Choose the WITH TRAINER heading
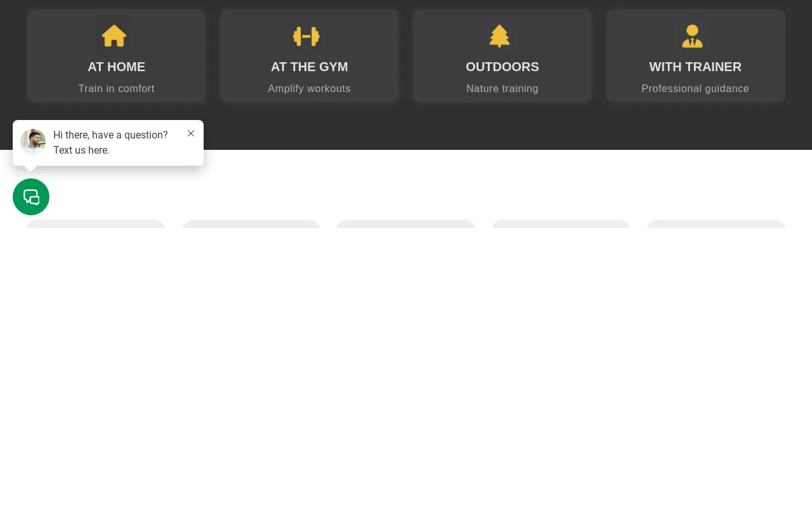812x508 pixels. 695,67
